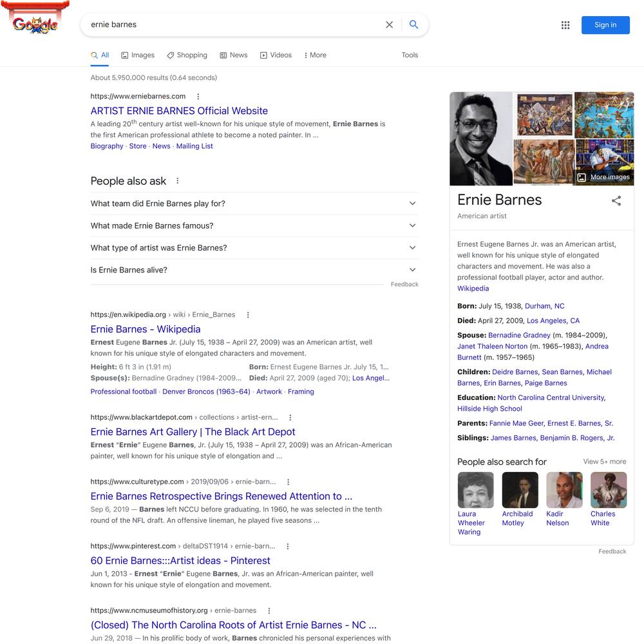Switch to the News tab

click(234, 55)
